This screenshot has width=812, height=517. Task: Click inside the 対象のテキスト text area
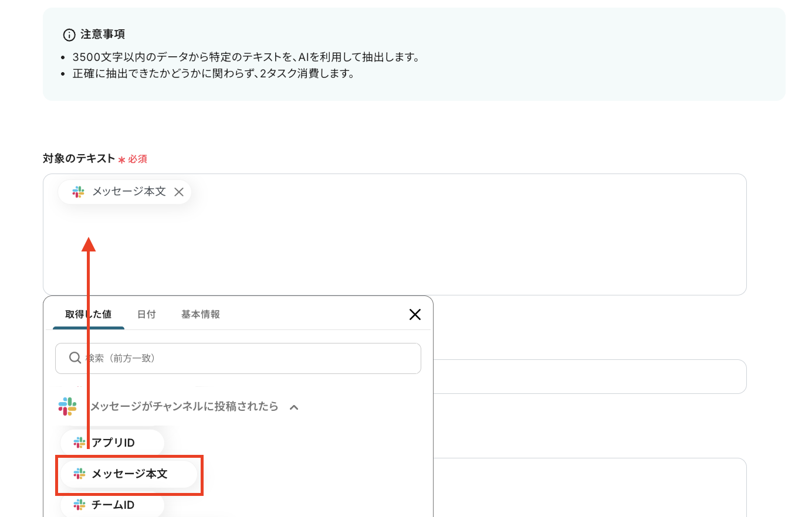point(395,234)
